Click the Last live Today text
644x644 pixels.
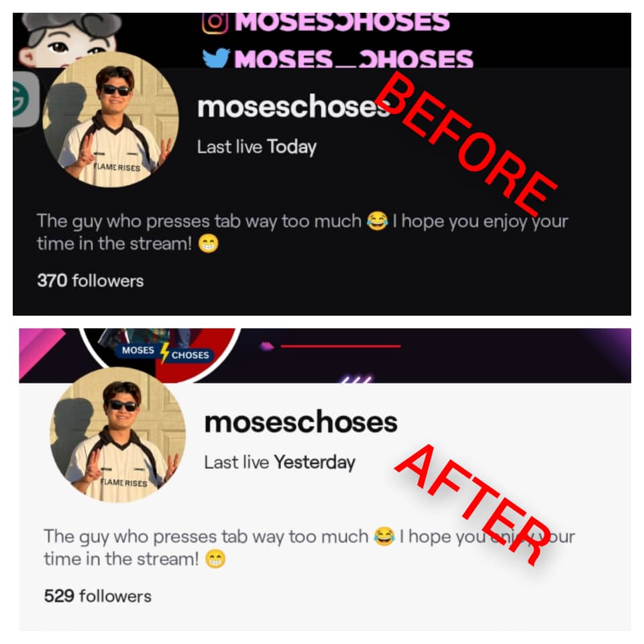[257, 147]
